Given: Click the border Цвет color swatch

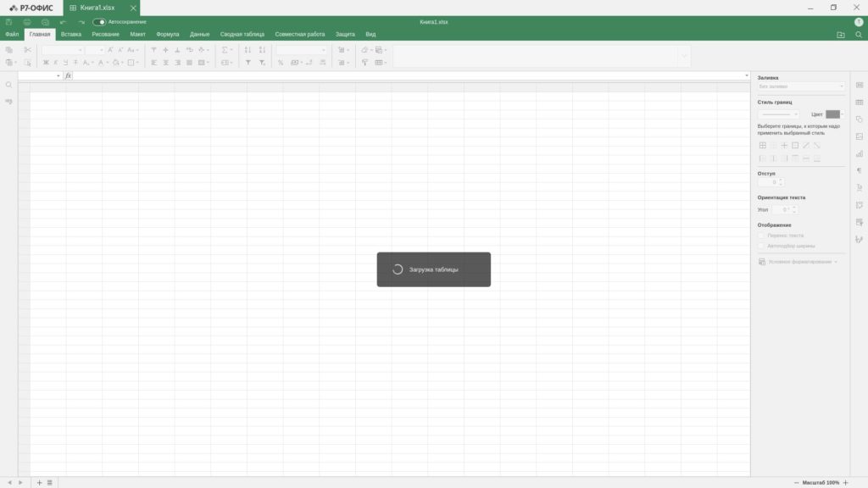Looking at the screenshot, I should 832,114.
